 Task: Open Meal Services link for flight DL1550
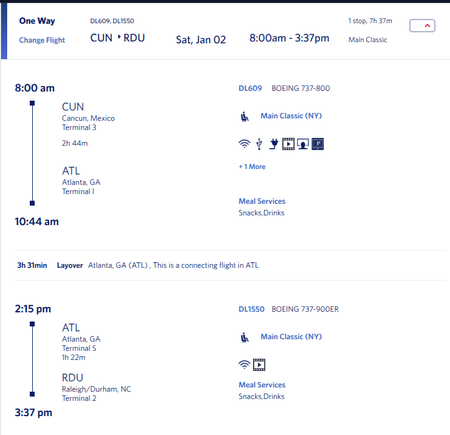coord(262,385)
